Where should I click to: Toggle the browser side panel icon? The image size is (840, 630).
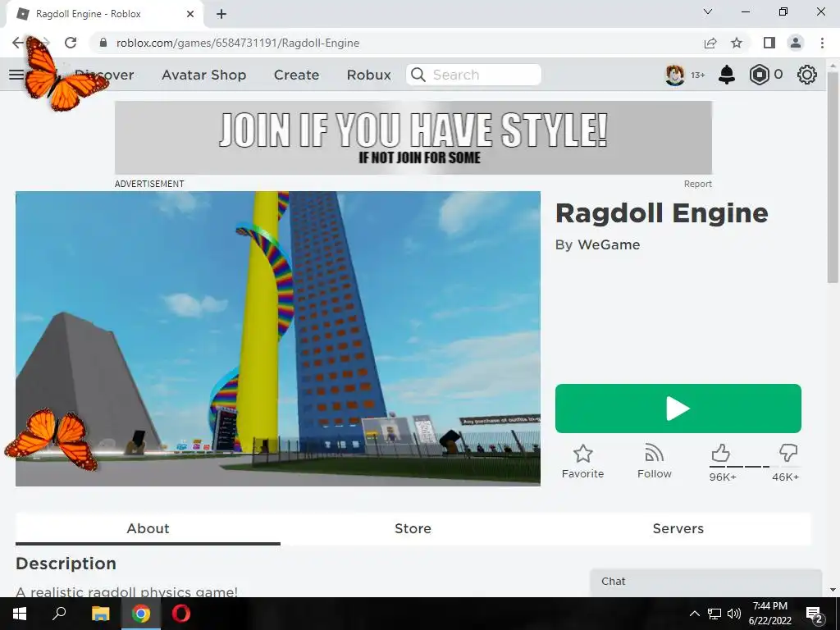[x=769, y=43]
